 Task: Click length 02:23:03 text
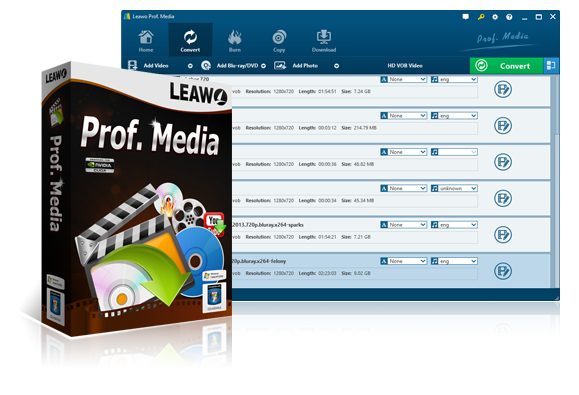[318, 273]
